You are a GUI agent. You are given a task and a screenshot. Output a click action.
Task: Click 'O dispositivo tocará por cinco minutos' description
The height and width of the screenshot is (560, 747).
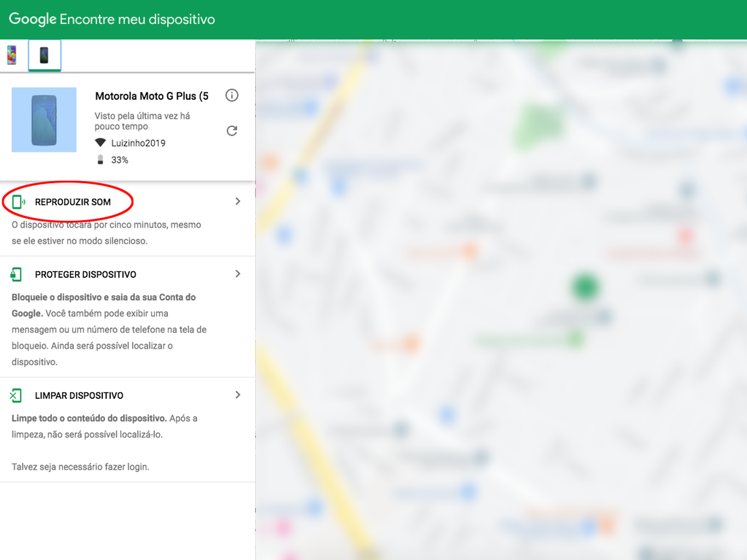click(x=107, y=233)
